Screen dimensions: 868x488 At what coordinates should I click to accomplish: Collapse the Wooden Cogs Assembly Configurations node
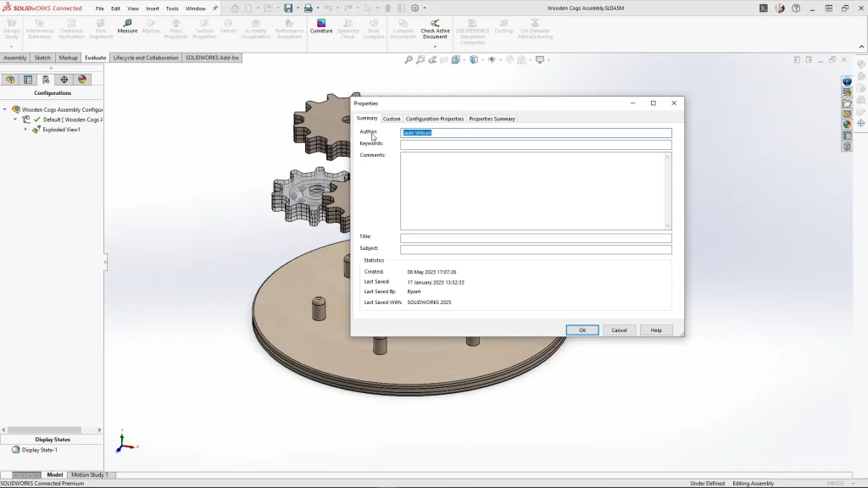pyautogui.click(x=5, y=109)
